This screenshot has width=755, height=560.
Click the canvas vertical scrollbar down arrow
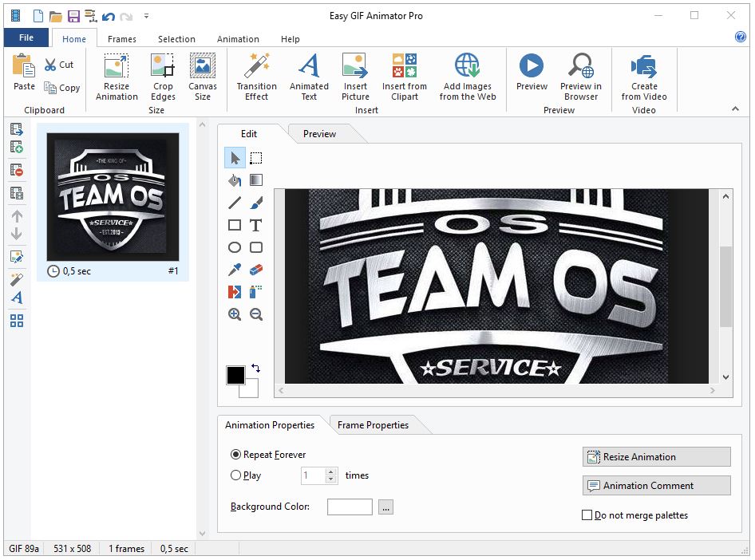point(726,377)
